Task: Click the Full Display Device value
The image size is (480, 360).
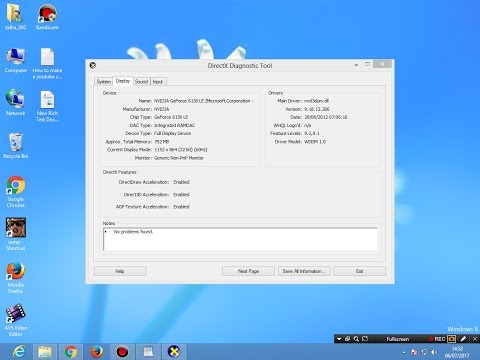Action: (x=172, y=133)
